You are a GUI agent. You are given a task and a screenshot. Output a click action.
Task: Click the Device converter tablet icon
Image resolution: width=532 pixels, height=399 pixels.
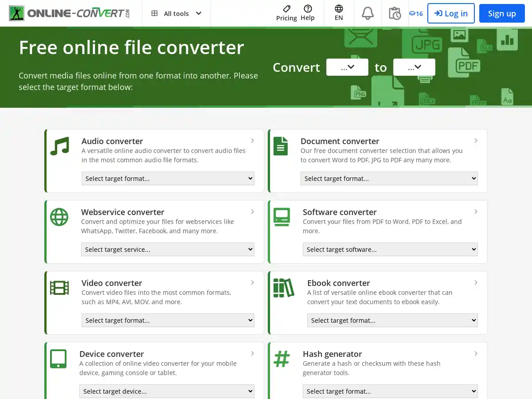click(59, 358)
